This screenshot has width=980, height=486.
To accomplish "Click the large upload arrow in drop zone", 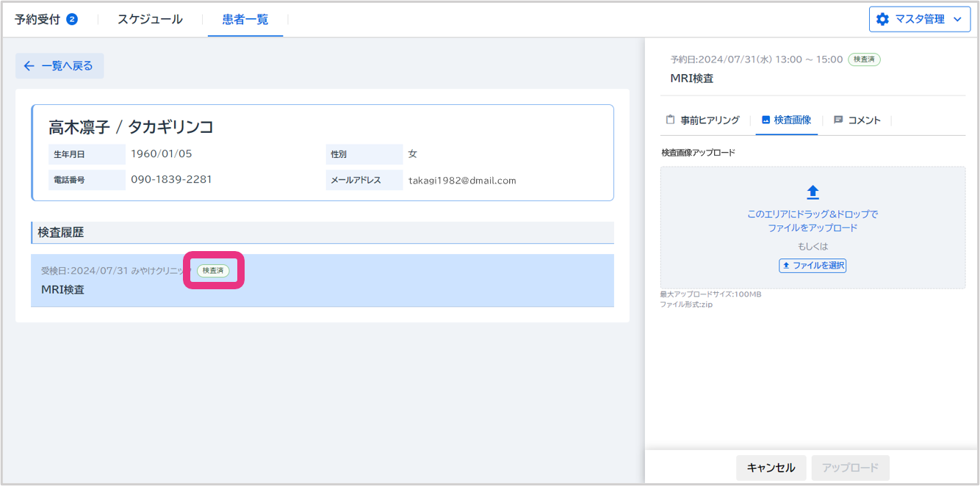I will (813, 192).
